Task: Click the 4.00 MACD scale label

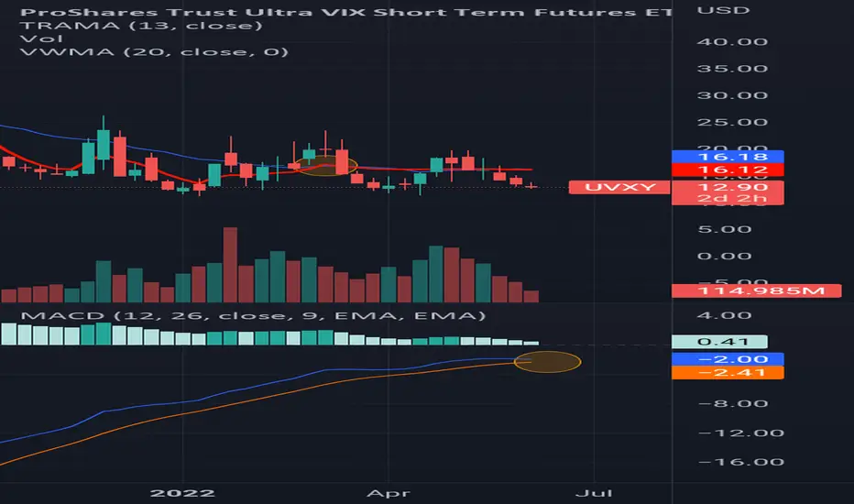Action: [x=724, y=315]
